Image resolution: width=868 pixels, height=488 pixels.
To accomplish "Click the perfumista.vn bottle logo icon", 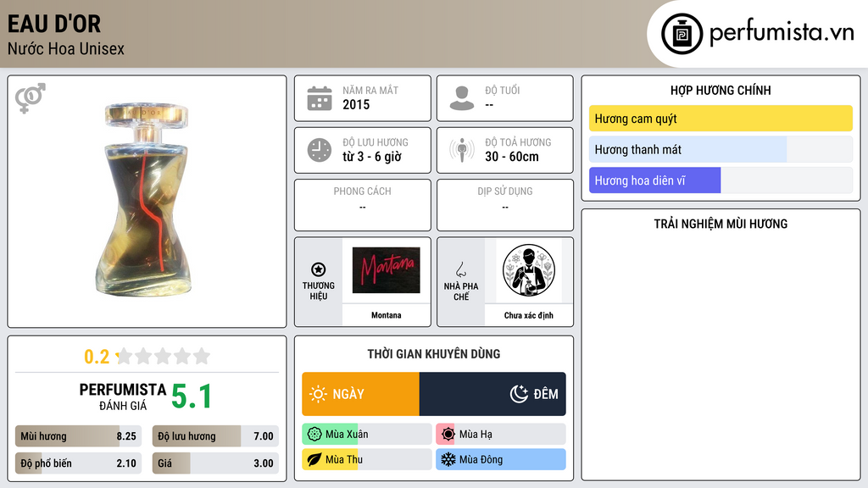I will [x=682, y=34].
